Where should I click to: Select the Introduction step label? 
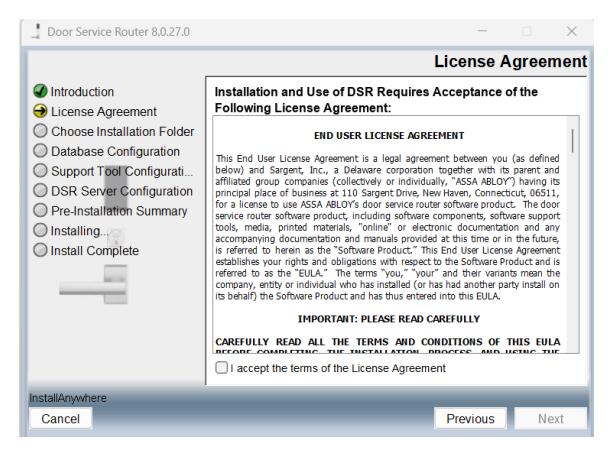point(82,92)
